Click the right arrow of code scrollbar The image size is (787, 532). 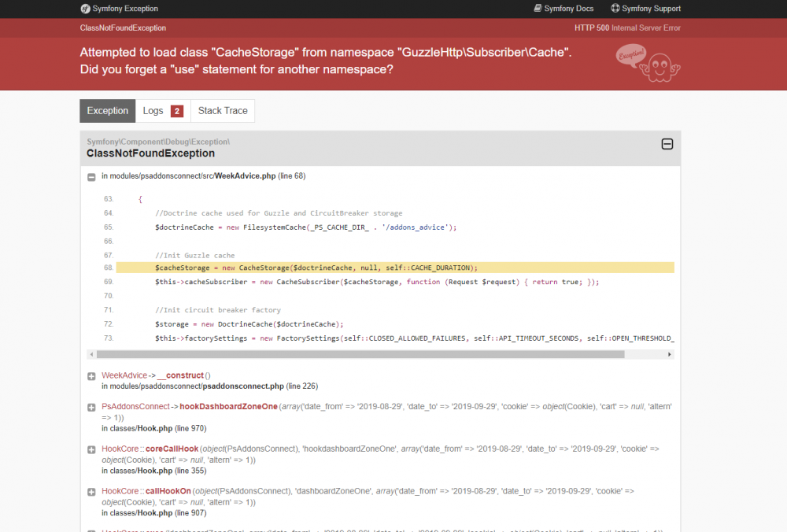pyautogui.click(x=669, y=354)
